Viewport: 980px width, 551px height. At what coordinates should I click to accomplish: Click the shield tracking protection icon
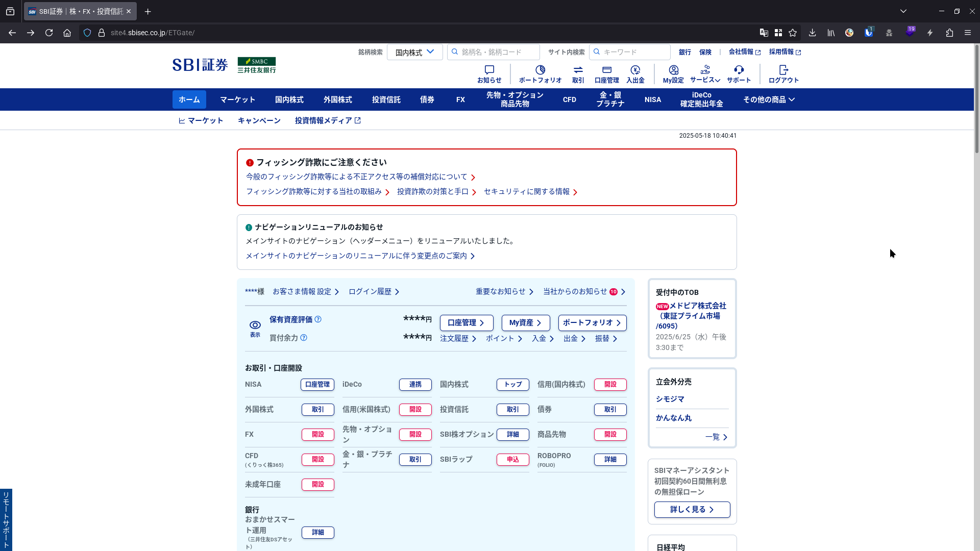87,33
